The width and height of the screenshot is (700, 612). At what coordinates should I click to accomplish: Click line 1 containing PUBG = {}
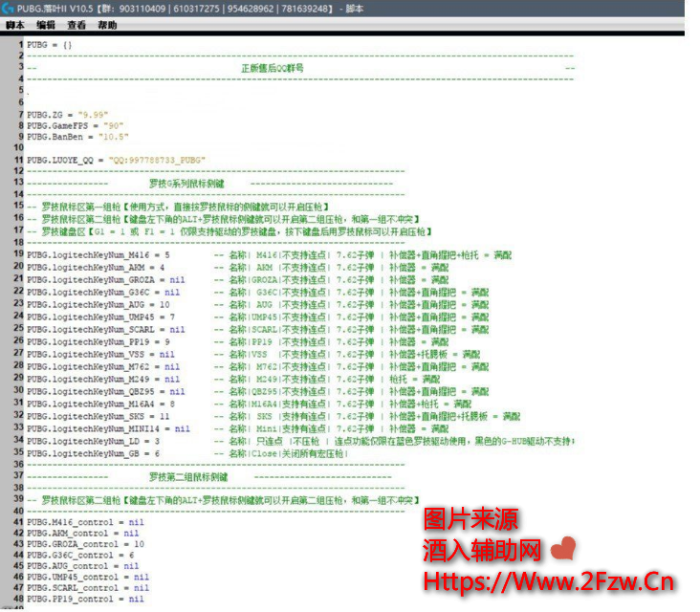pyautogui.click(x=49, y=45)
